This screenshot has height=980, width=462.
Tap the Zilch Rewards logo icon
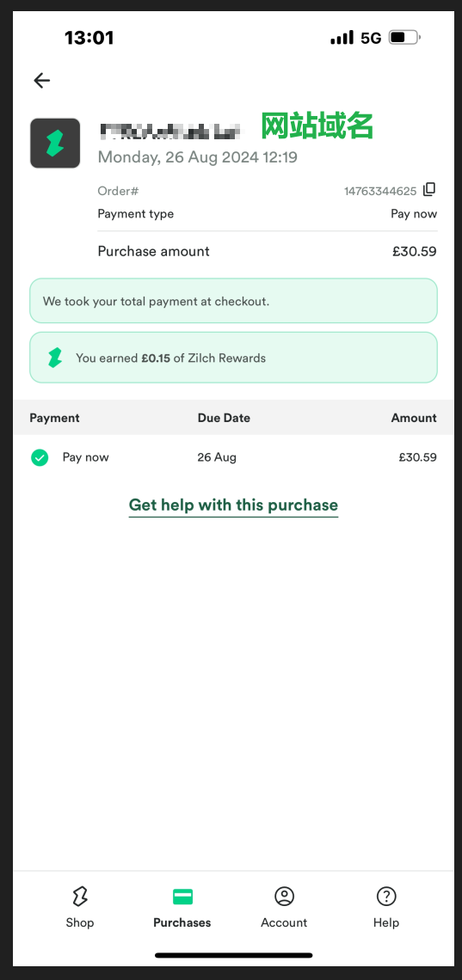[55, 358]
